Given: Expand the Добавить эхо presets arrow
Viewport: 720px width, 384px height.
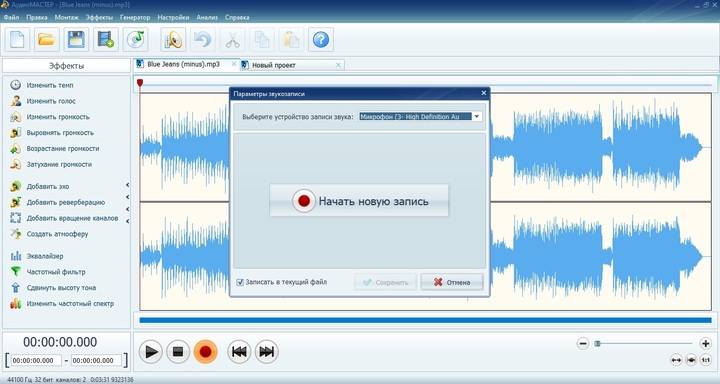Looking at the screenshot, I should pyautogui.click(x=127, y=185).
